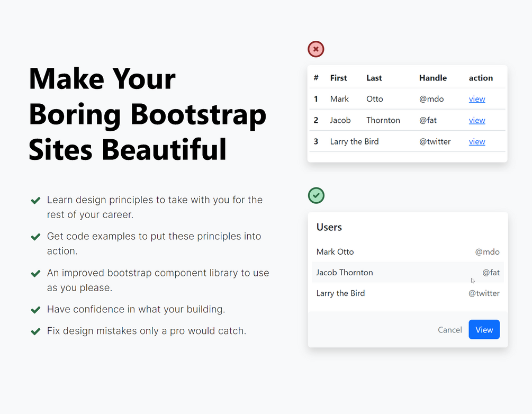The image size is (532, 414).
Task: Open the view link for Mark Otto
Action: [x=477, y=99]
